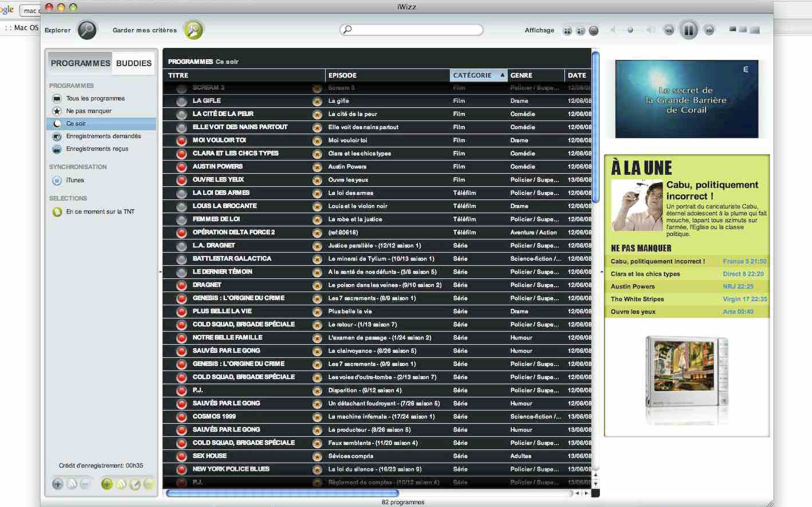Click the star icon for LA CITÉ DE LA PEUR
812x507 pixels.
pos(317,114)
